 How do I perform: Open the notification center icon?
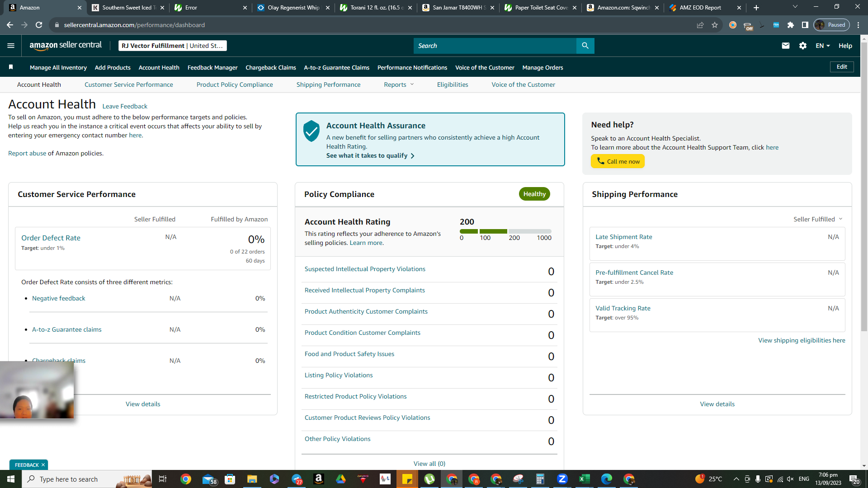tap(854, 479)
